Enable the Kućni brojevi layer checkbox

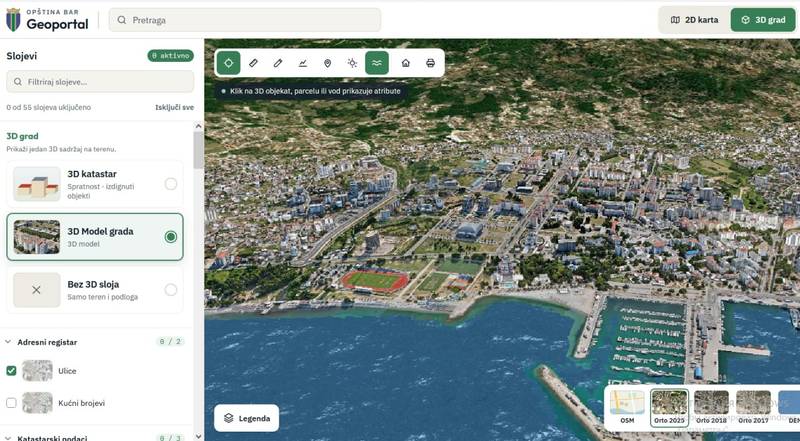11,403
